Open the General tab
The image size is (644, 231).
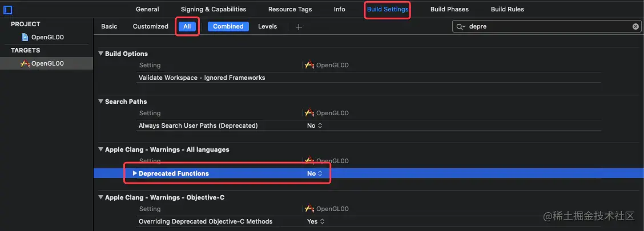147,9
